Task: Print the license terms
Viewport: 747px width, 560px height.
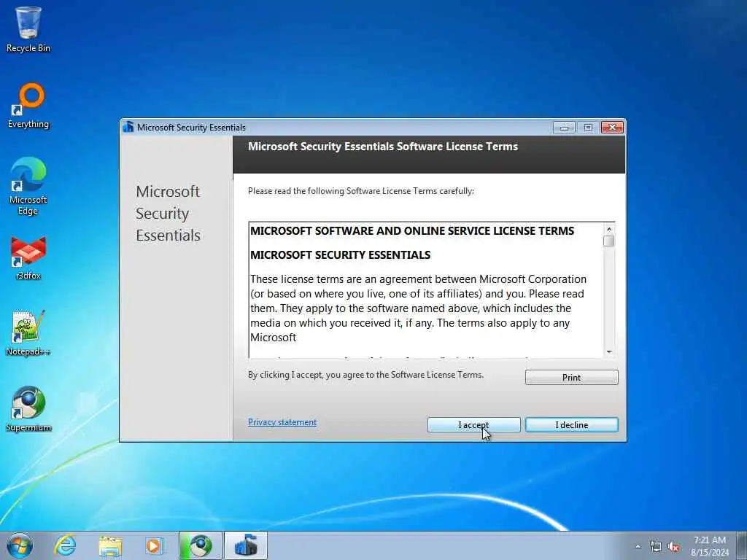Action: click(x=572, y=377)
